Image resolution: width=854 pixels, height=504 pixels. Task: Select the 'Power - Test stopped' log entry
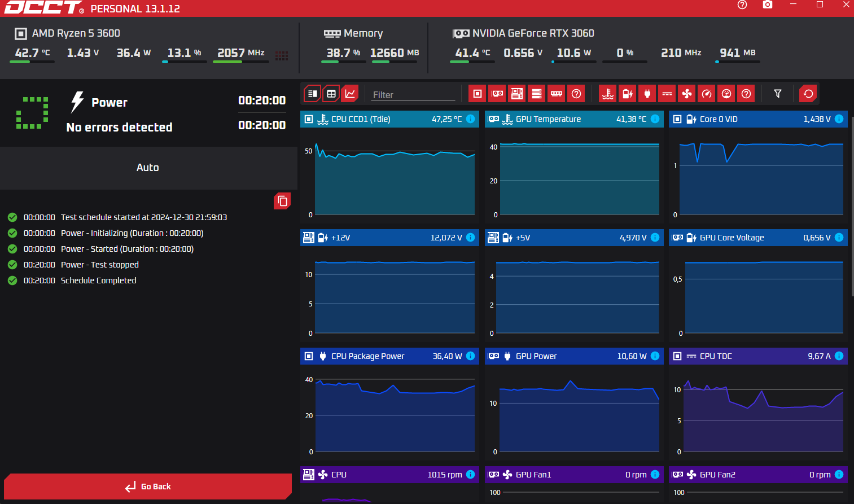point(100,265)
